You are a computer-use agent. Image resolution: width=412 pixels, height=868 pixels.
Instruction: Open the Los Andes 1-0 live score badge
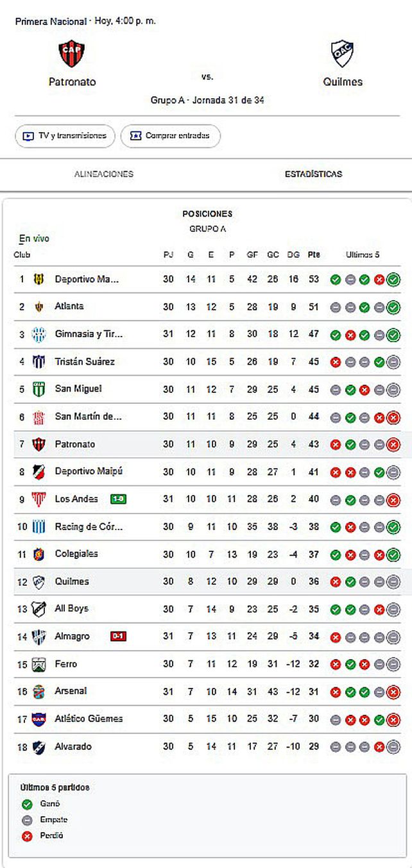coord(118,499)
